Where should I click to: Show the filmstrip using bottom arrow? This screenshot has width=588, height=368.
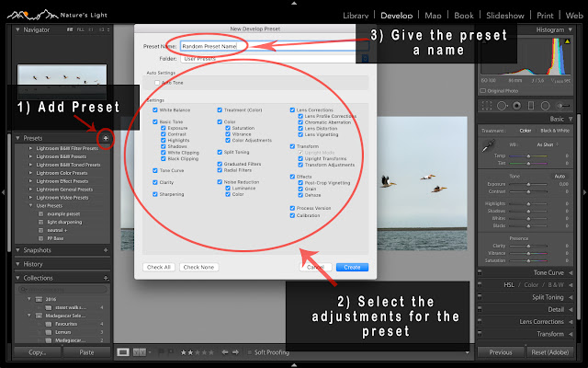tap(294, 365)
